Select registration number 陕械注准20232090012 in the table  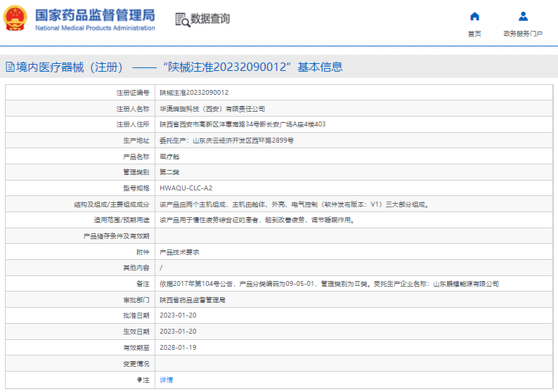click(x=194, y=93)
